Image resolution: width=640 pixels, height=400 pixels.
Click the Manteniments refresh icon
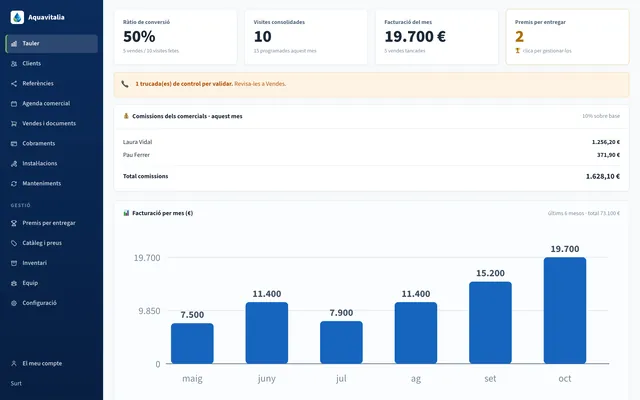(x=14, y=184)
